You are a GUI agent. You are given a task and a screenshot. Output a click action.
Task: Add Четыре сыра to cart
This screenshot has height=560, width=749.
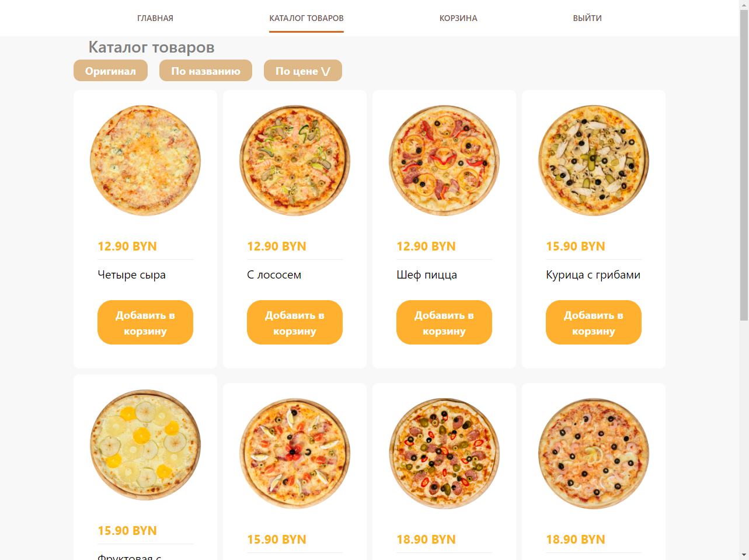[x=145, y=322]
